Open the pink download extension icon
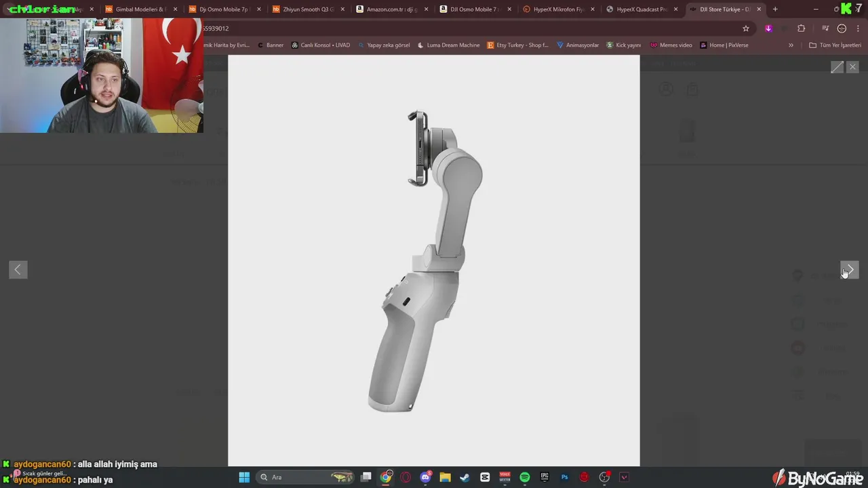 [768, 28]
